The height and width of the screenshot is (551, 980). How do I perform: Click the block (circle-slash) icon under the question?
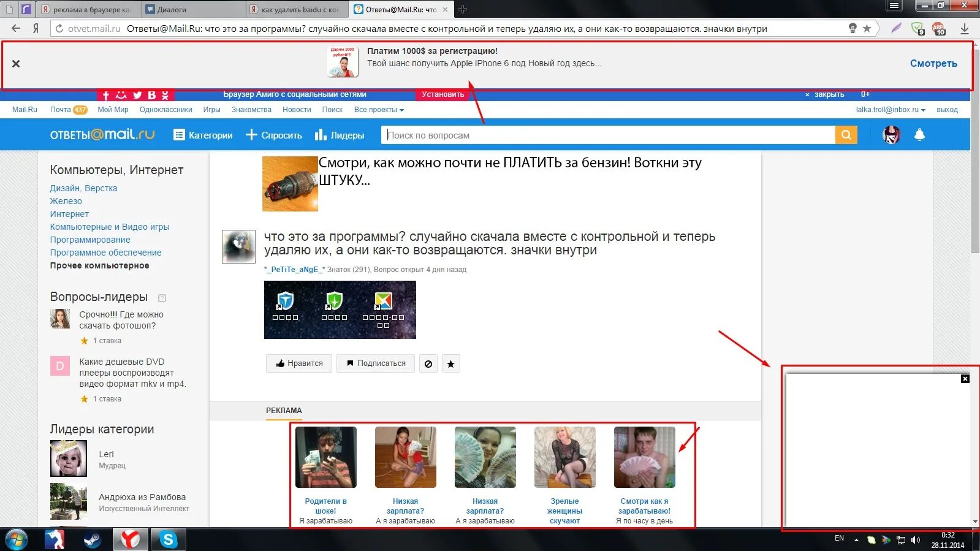428,363
